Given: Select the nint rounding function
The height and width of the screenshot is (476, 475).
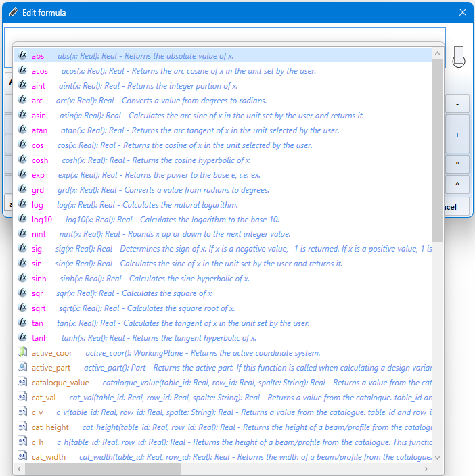Looking at the screenshot, I should [x=39, y=234].
